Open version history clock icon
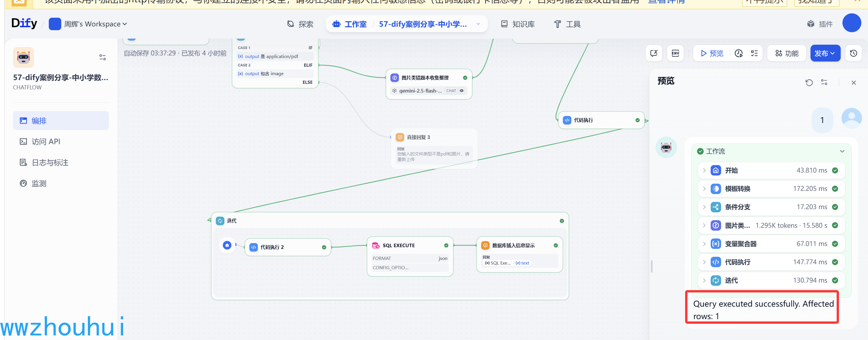 pos(853,53)
